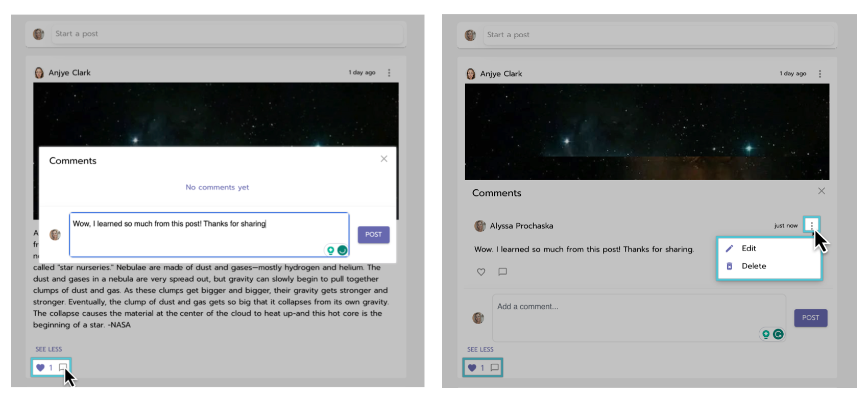Toggle the heart like on the right post footer
This screenshot has height=398, width=868.
click(472, 367)
